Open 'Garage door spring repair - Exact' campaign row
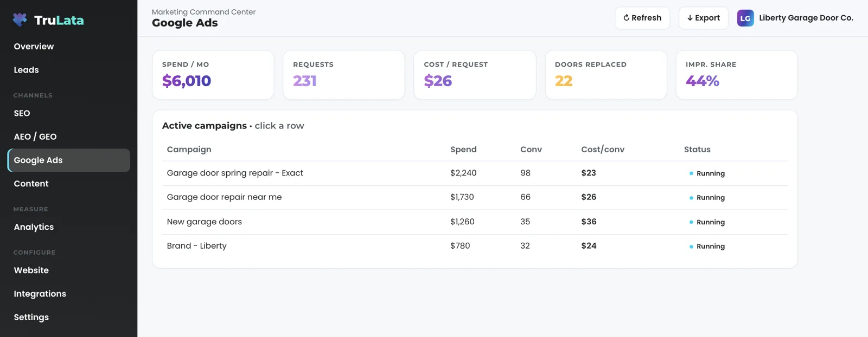Viewport: 868px width, 337px height. [475, 173]
